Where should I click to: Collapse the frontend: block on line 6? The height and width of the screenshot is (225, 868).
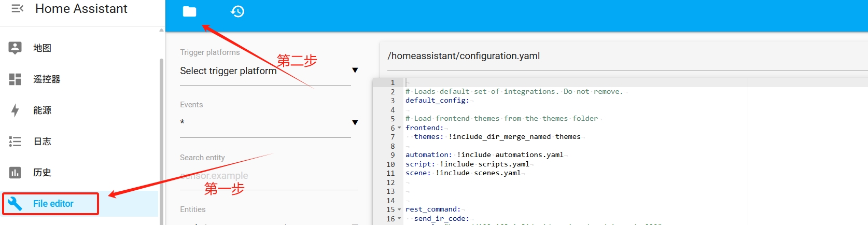tap(399, 128)
